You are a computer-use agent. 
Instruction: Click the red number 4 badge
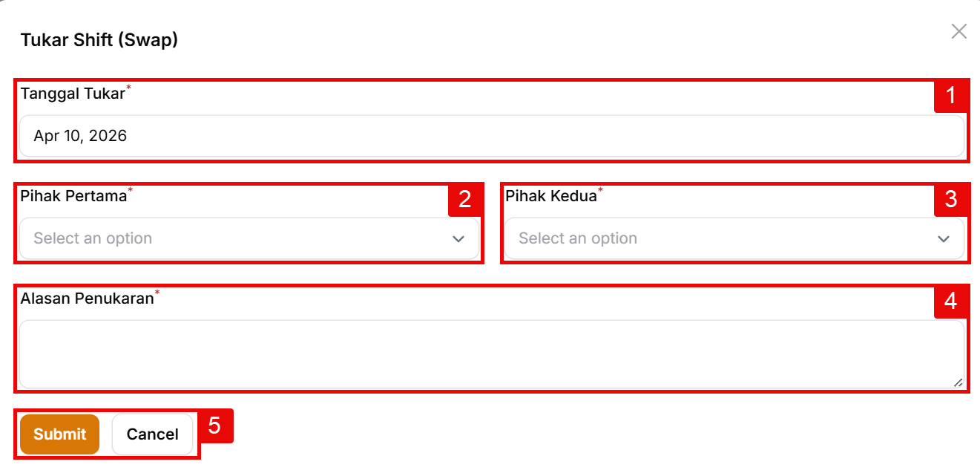951,301
